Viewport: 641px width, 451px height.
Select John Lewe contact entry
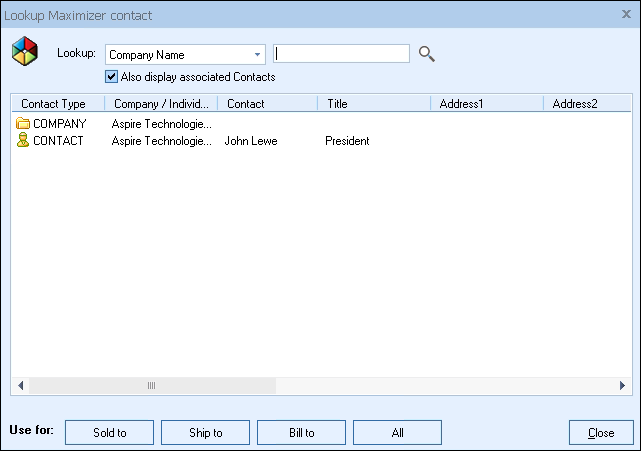(250, 141)
